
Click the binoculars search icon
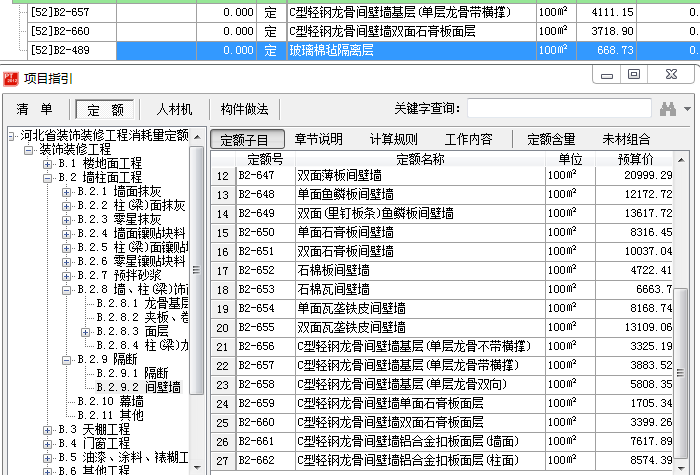click(668, 108)
